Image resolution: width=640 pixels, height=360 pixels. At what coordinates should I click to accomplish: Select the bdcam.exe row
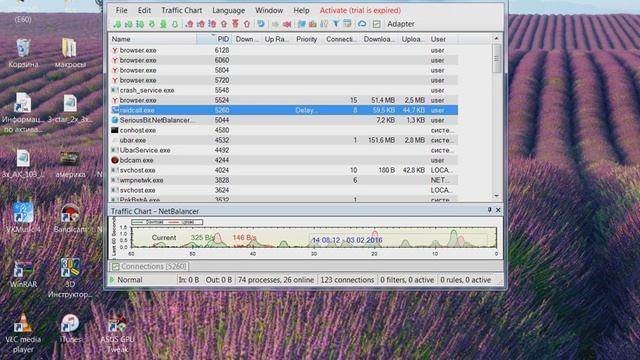point(284,160)
